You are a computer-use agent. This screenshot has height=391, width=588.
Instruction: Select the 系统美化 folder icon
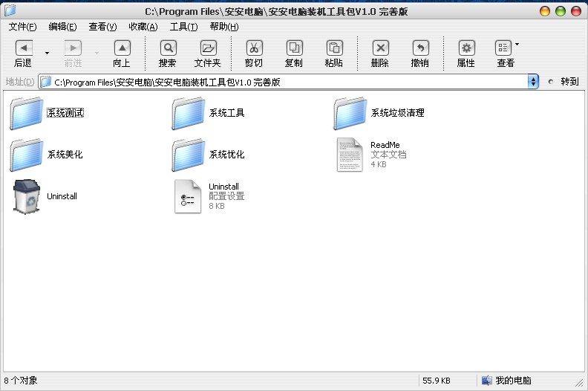click(x=26, y=155)
